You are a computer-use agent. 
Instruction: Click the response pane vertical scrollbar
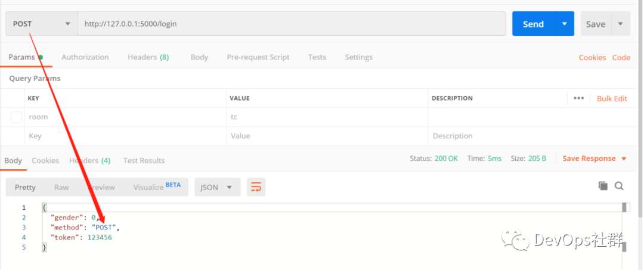[x=624, y=227]
